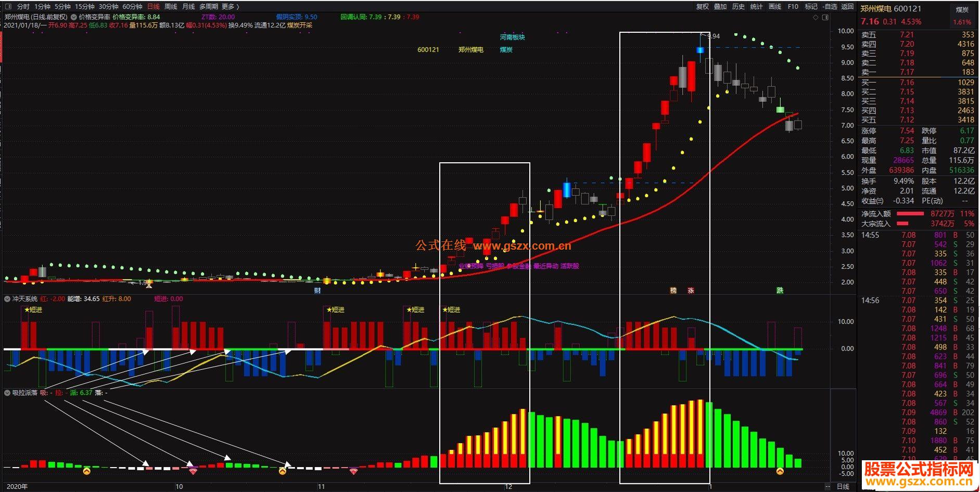Image resolution: width=980 pixels, height=492 pixels.
Task: Click the 跌 marker on main chart
Action: [x=780, y=291]
